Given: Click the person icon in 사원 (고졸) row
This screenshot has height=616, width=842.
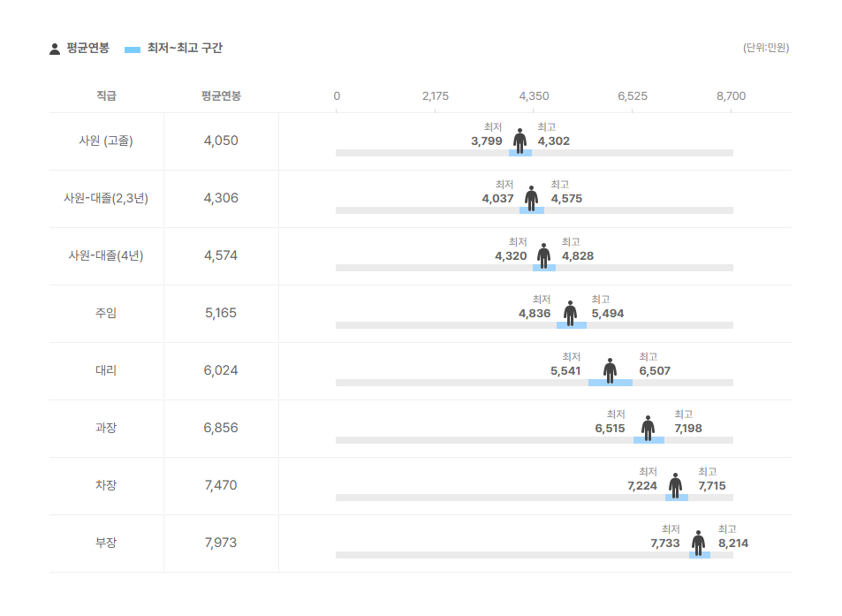Looking at the screenshot, I should pyautogui.click(x=520, y=140).
